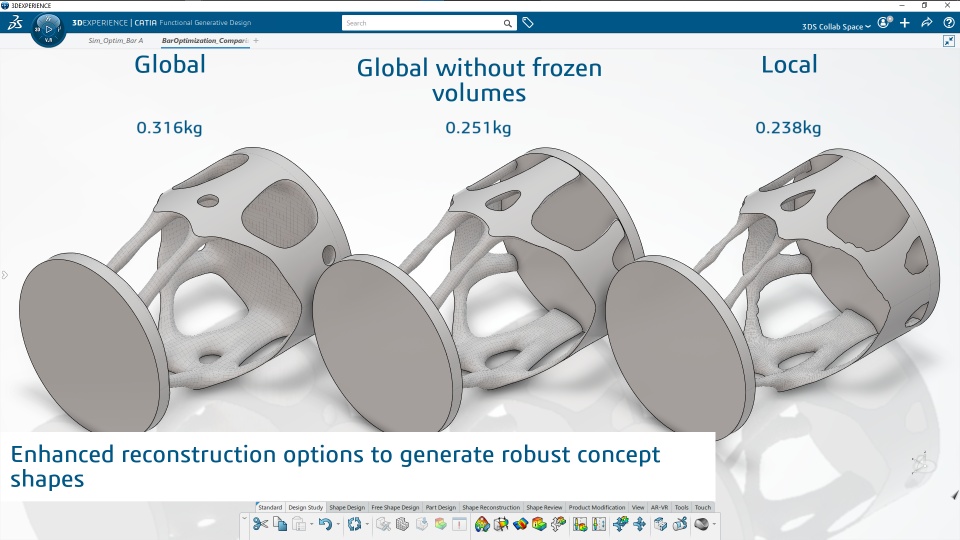Click the star-shaped contour icon

point(558,524)
